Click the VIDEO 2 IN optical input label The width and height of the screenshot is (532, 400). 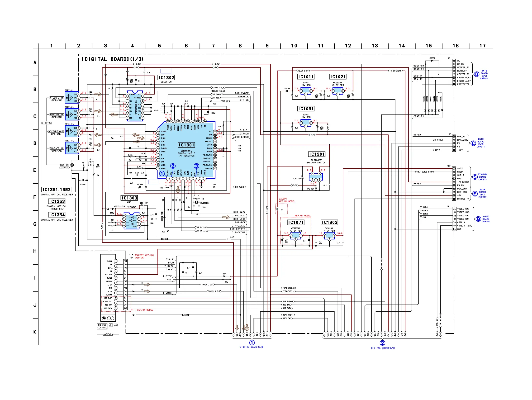point(57,98)
